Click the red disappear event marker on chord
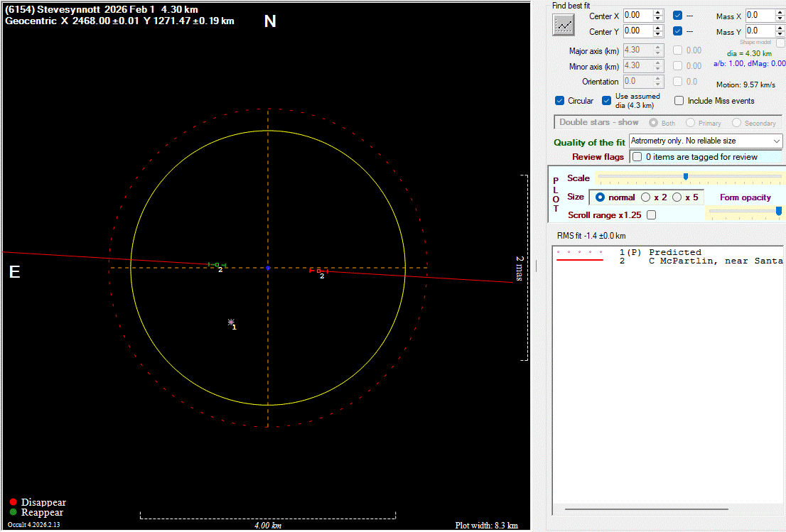The height and width of the screenshot is (532, 786). tap(319, 271)
